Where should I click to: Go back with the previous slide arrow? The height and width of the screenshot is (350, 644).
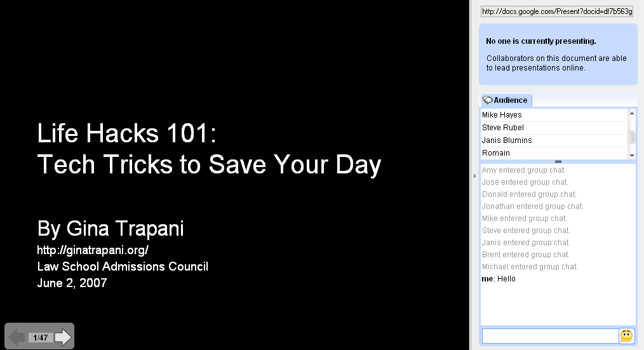click(17, 337)
